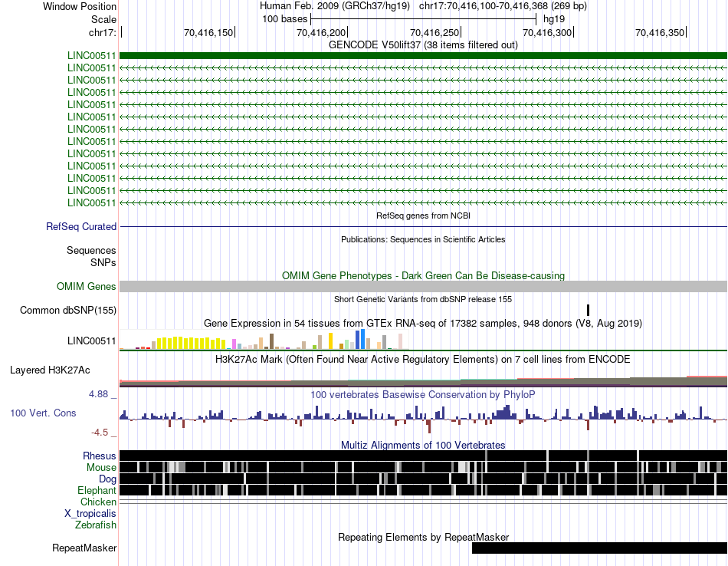Click the 4.88 upper scale value
Image resolution: width=728 pixels, height=566 pixels.
click(98, 394)
